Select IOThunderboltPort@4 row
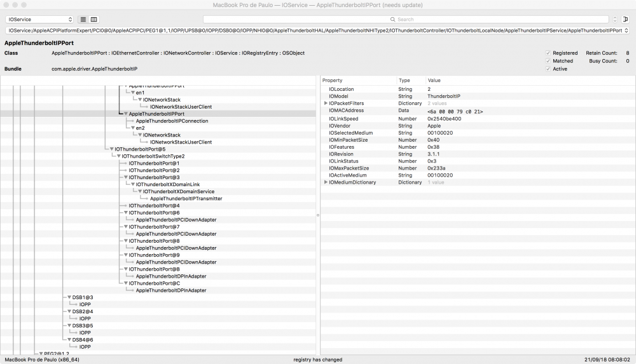The image size is (636, 364). 154,206
